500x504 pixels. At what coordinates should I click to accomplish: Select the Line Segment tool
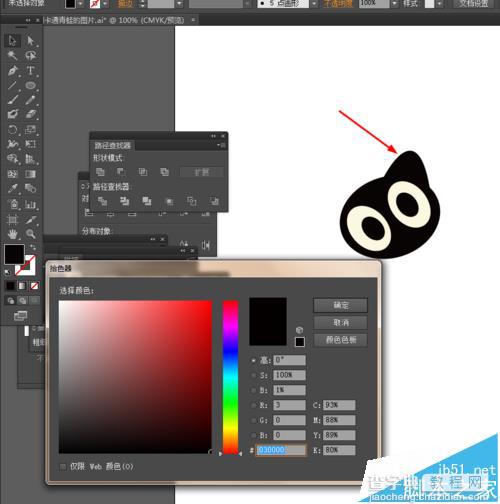(x=13, y=85)
